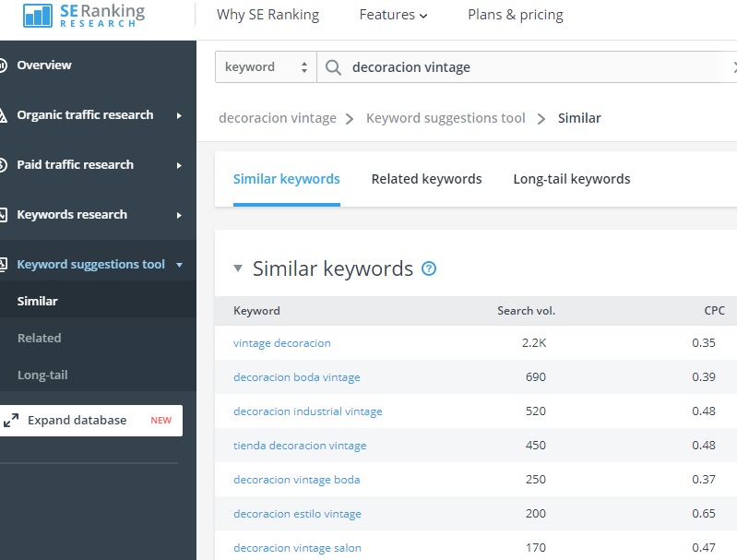Clear the search field with the X icon

[734, 67]
